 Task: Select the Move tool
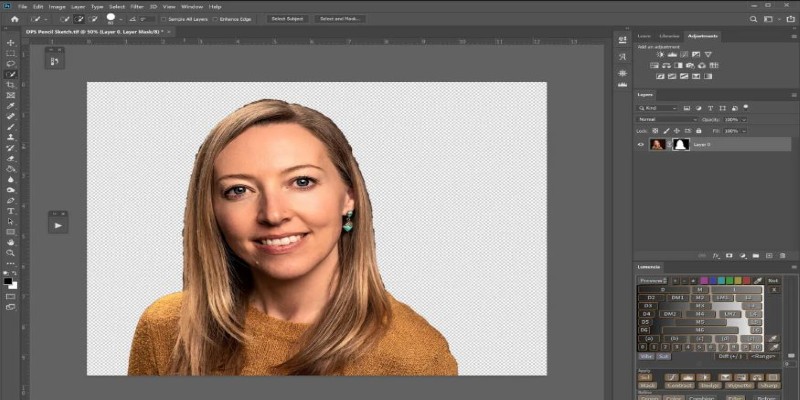coord(10,42)
